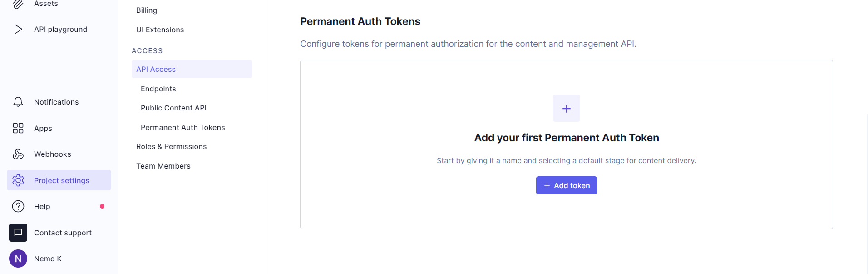Viewport: 868px width, 274px height.
Task: Click the Notifications bell icon
Action: tap(18, 102)
